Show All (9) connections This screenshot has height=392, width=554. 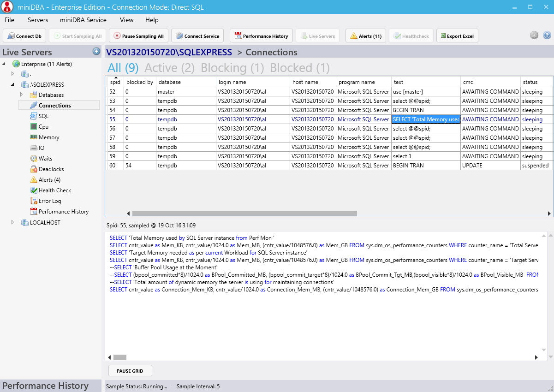123,68
